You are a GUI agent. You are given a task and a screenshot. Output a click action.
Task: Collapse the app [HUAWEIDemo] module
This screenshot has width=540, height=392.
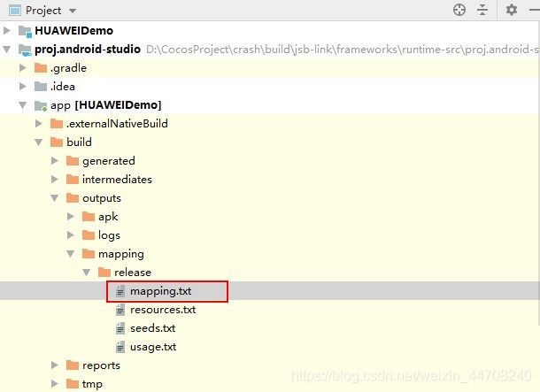pyautogui.click(x=23, y=105)
